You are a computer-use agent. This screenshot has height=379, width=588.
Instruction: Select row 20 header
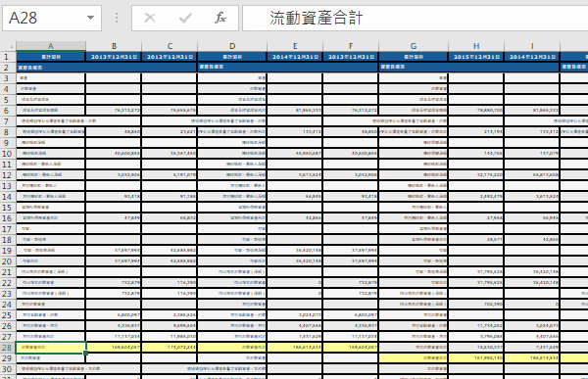click(x=8, y=261)
